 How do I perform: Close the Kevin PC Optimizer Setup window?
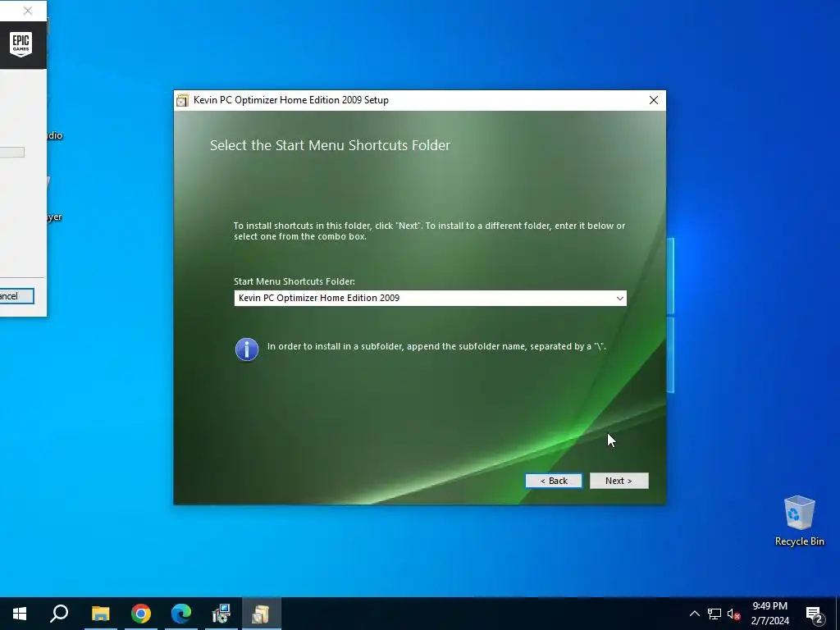point(654,100)
